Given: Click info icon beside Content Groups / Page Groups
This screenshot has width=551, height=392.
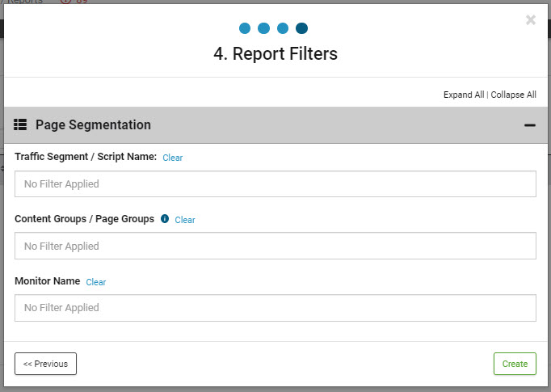Looking at the screenshot, I should (x=165, y=219).
